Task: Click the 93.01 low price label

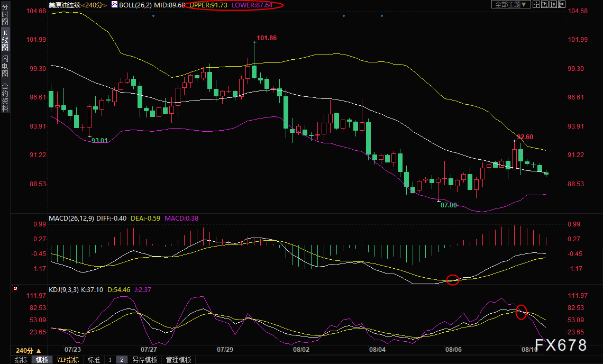Action: 99,140
